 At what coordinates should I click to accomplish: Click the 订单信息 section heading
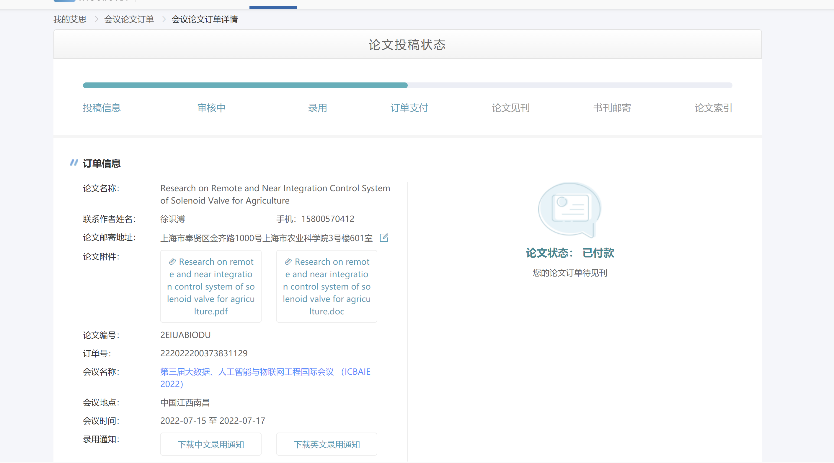pos(102,163)
